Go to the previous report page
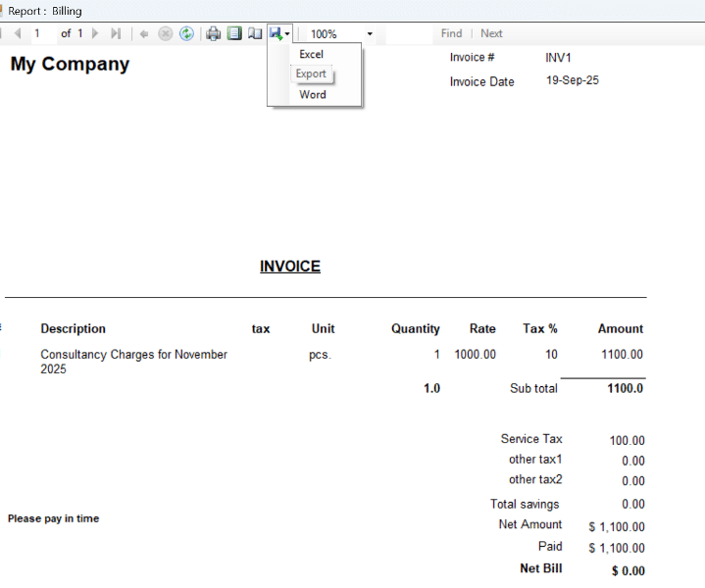The image size is (705, 588). point(18,33)
